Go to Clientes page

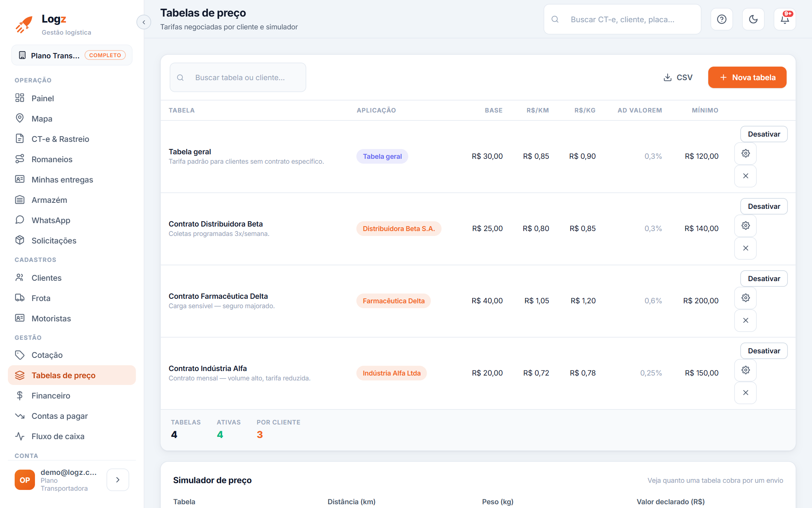pos(72,278)
